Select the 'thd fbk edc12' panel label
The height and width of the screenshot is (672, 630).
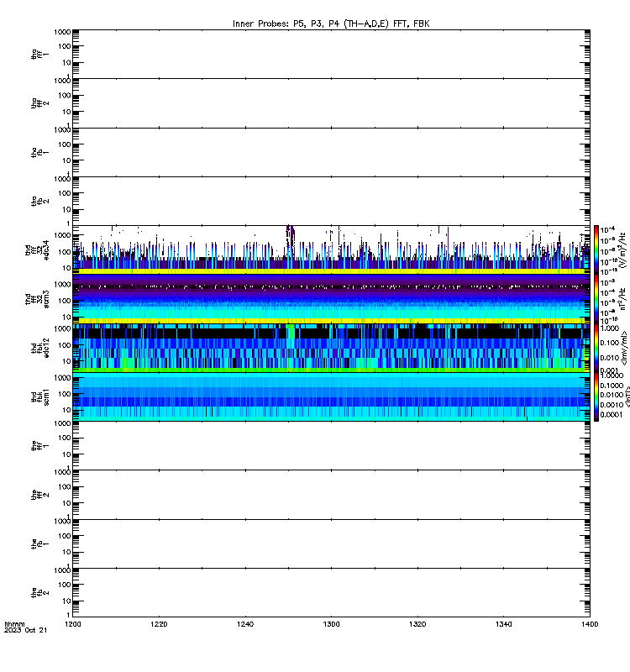(40, 348)
